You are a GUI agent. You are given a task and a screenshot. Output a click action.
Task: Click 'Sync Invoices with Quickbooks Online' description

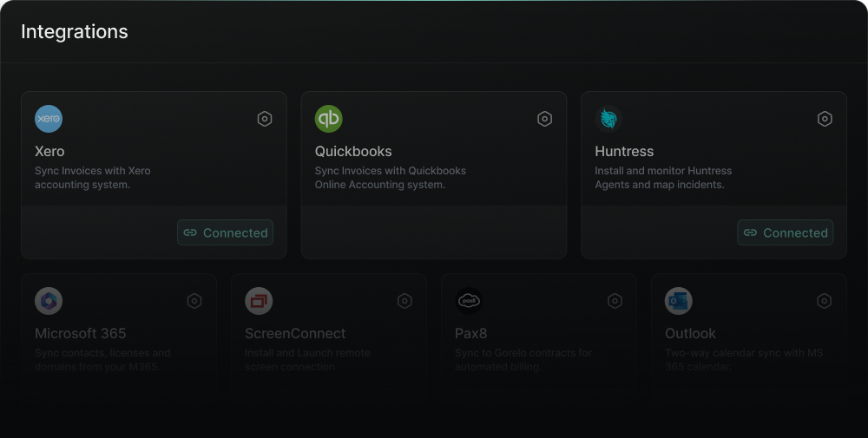click(391, 178)
